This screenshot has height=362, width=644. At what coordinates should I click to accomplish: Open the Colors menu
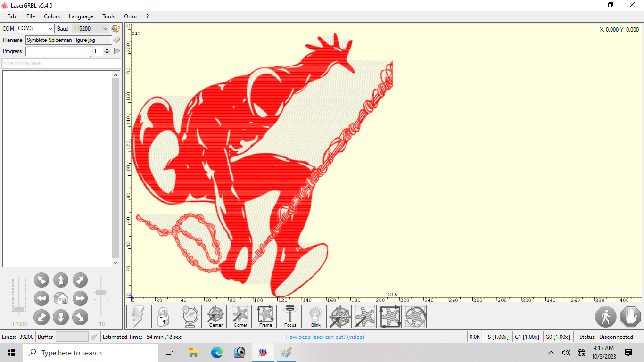coord(52,16)
